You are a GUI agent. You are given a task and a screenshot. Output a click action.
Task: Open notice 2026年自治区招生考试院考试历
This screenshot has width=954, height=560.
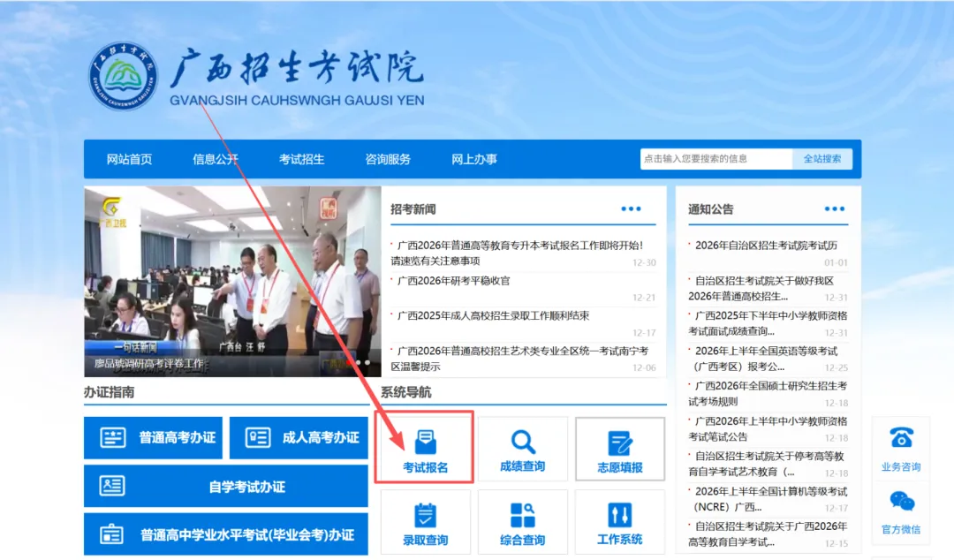(766, 246)
